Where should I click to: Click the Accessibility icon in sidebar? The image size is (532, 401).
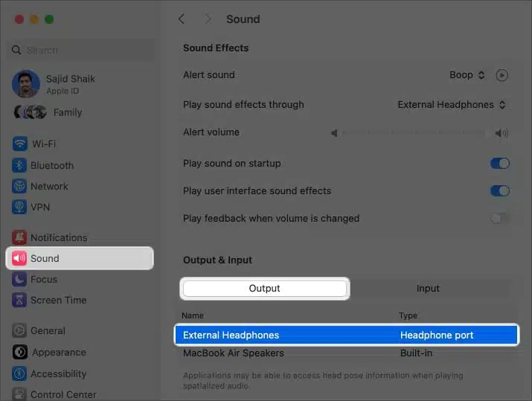pos(19,373)
